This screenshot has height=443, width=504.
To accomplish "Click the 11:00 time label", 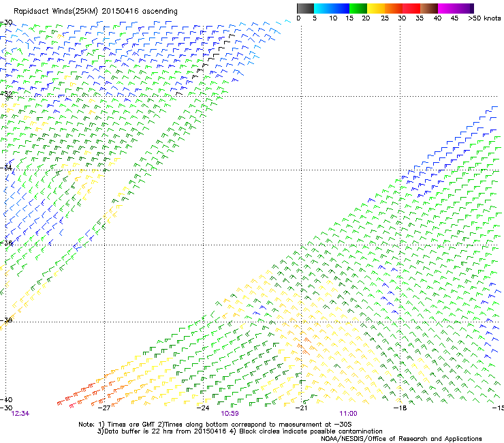I will 348,414.
